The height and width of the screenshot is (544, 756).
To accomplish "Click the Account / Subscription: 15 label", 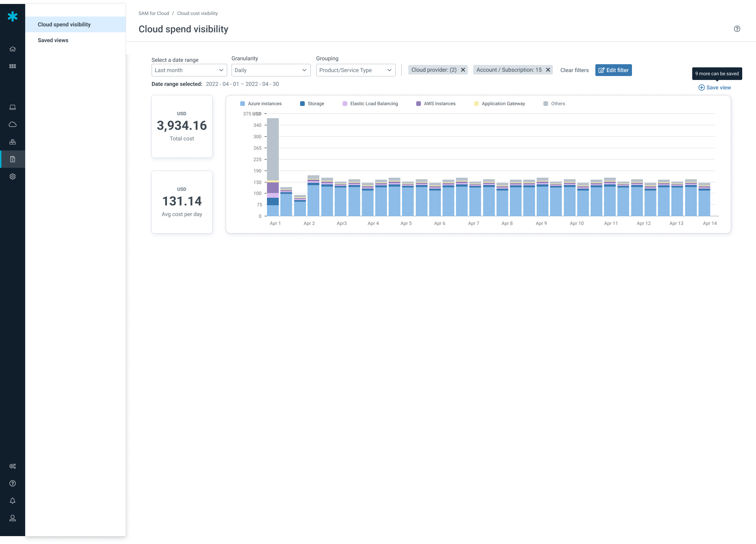I will coord(509,70).
